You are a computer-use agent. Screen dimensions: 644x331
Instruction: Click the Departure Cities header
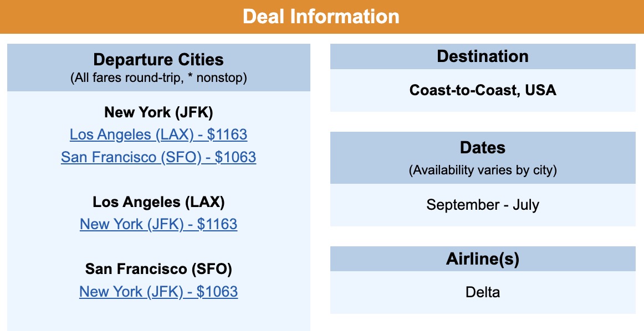point(159,60)
